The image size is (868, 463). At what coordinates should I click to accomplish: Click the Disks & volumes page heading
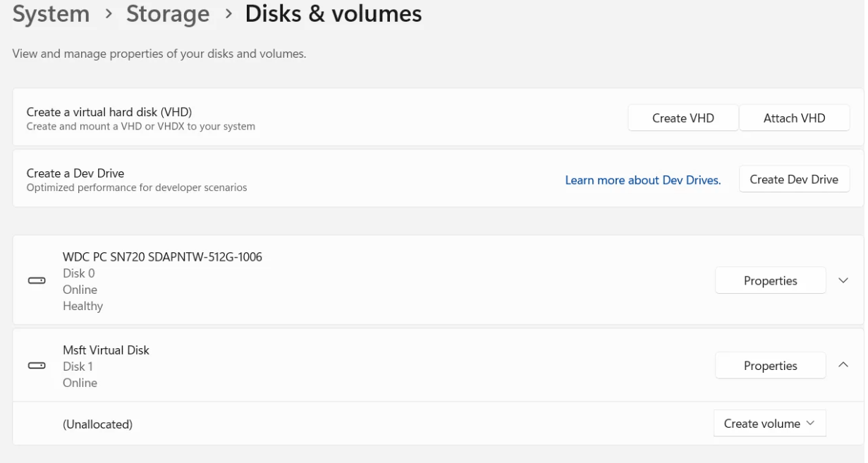pyautogui.click(x=333, y=14)
